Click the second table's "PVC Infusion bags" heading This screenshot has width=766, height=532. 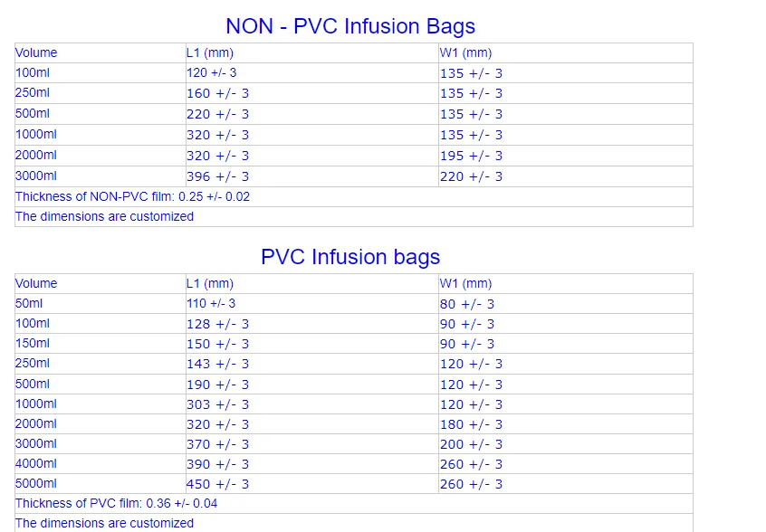(x=350, y=257)
